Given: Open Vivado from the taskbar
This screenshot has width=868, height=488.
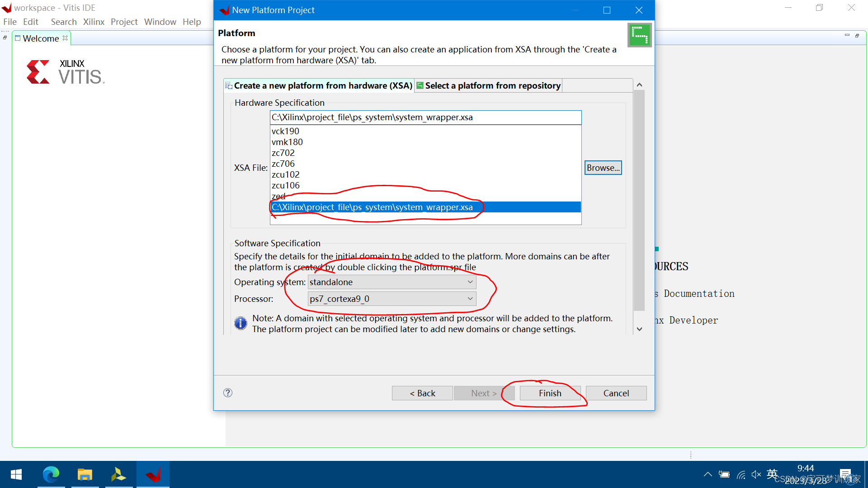Looking at the screenshot, I should 118,474.
